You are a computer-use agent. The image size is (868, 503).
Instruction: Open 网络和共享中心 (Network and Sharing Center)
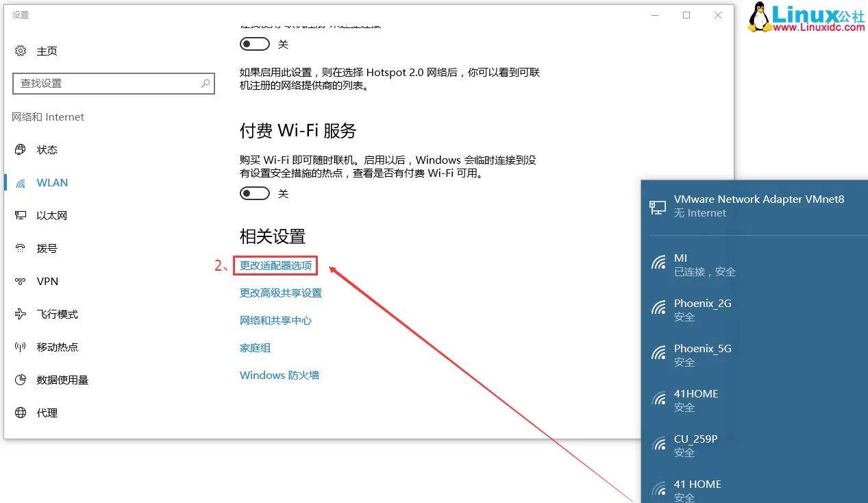tap(276, 320)
